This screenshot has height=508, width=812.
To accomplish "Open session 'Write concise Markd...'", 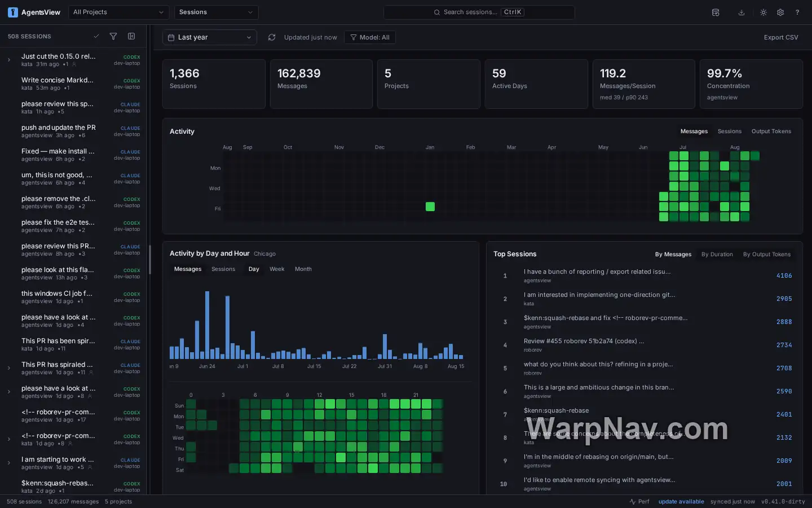I will point(74,84).
